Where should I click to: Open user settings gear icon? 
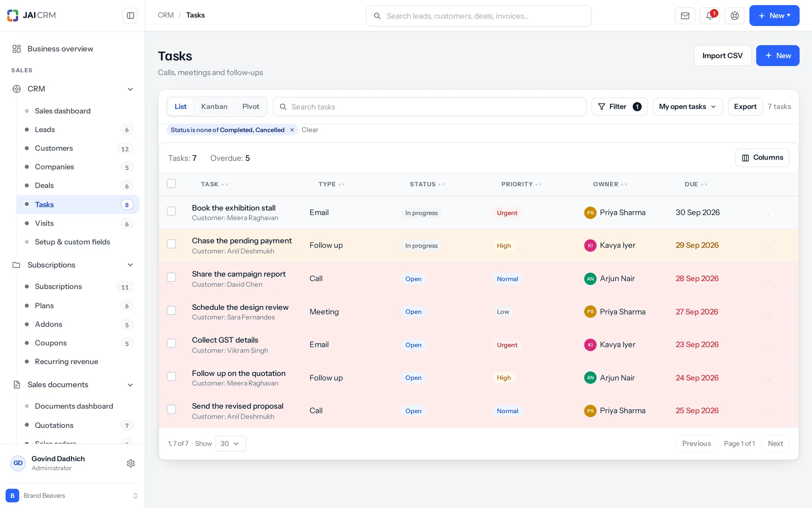pyautogui.click(x=131, y=463)
